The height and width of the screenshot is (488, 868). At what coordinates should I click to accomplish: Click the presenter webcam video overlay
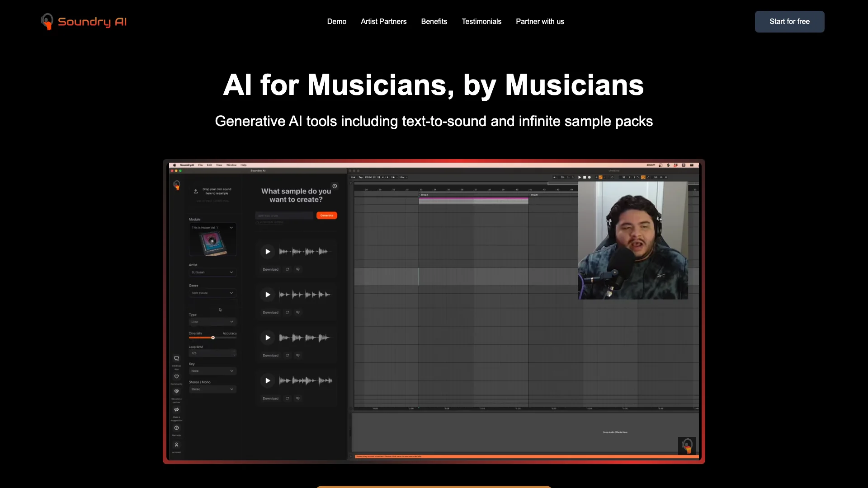click(x=633, y=240)
